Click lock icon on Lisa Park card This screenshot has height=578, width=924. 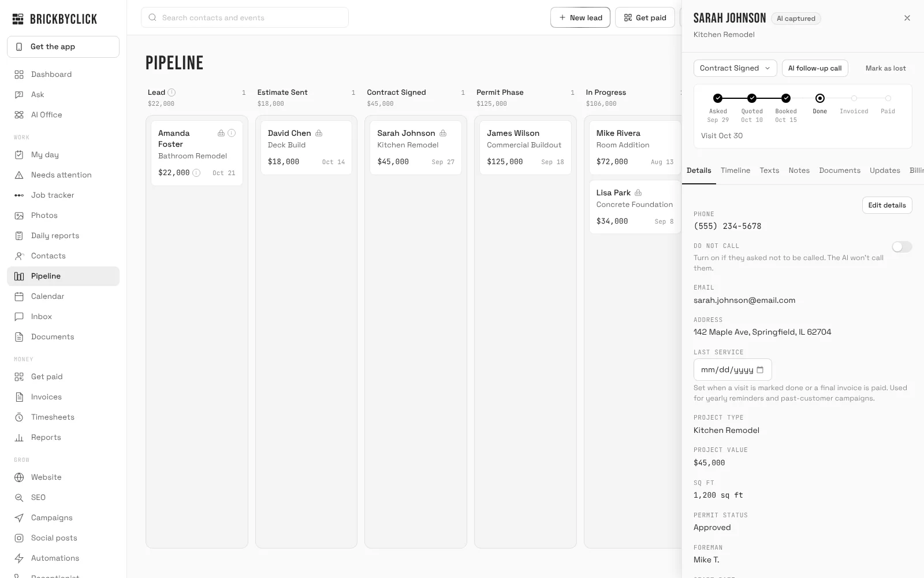[638, 193]
